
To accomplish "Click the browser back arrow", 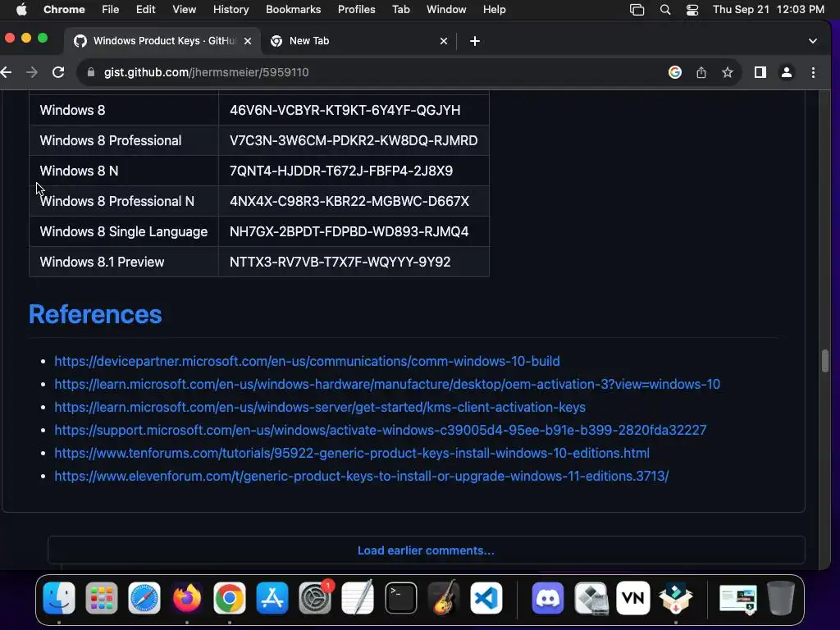I will coord(6,72).
